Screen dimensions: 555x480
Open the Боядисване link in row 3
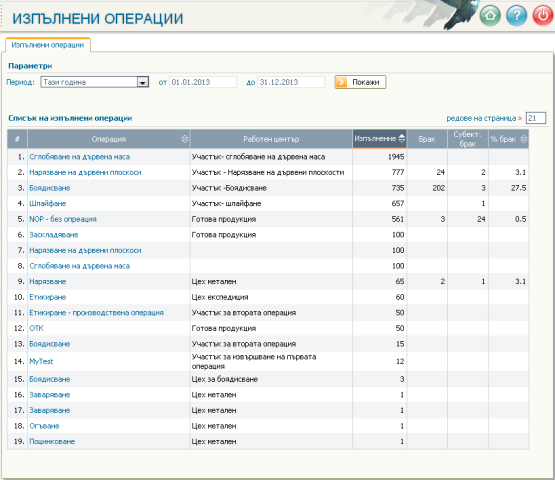(x=50, y=188)
